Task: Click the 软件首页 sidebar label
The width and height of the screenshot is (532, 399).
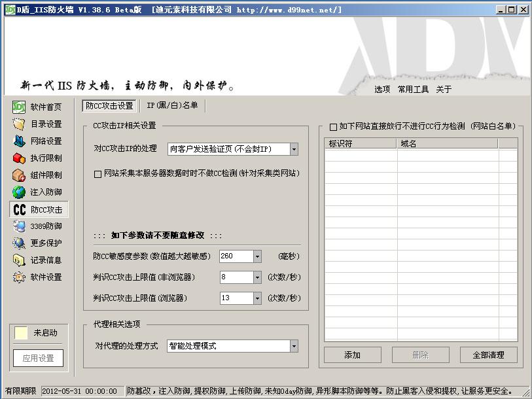Action: point(46,107)
